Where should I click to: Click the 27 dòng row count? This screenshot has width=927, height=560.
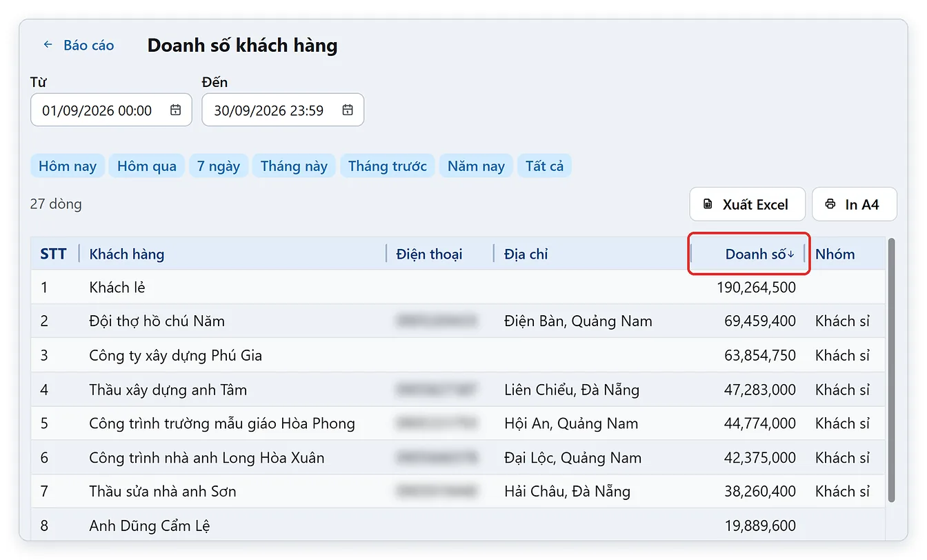(56, 204)
